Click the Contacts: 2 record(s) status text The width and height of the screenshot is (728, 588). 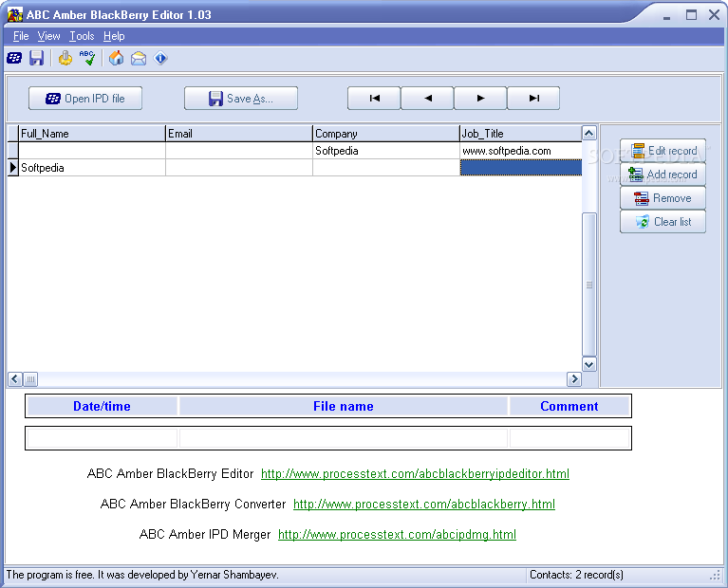(577, 575)
